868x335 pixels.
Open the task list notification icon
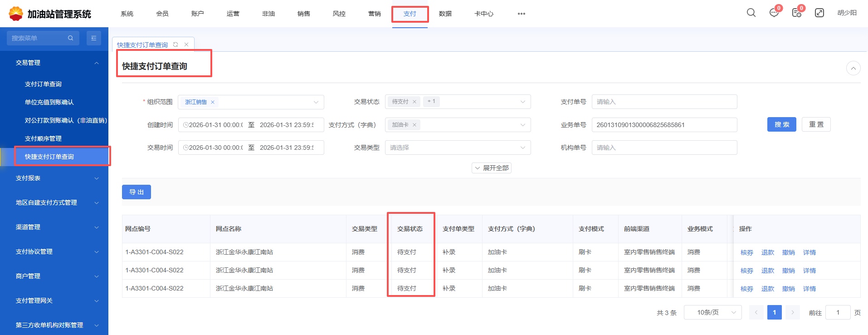tap(796, 13)
